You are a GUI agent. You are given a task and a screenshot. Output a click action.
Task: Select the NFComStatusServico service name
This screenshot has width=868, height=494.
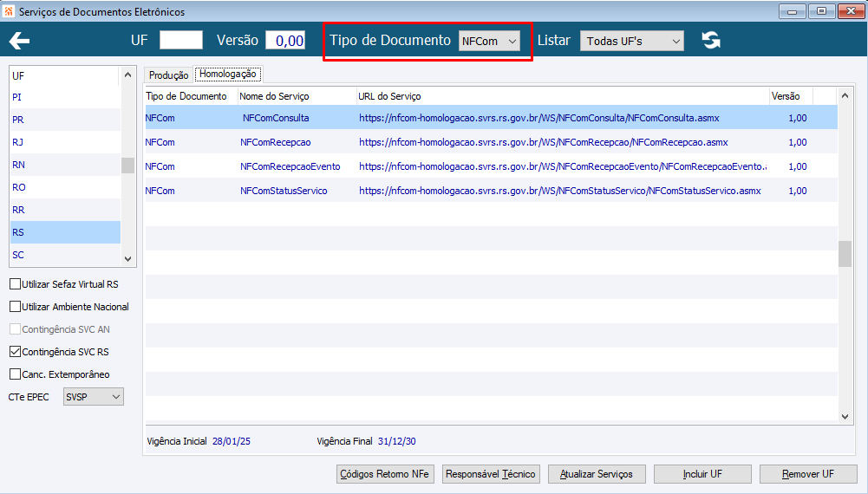click(284, 191)
